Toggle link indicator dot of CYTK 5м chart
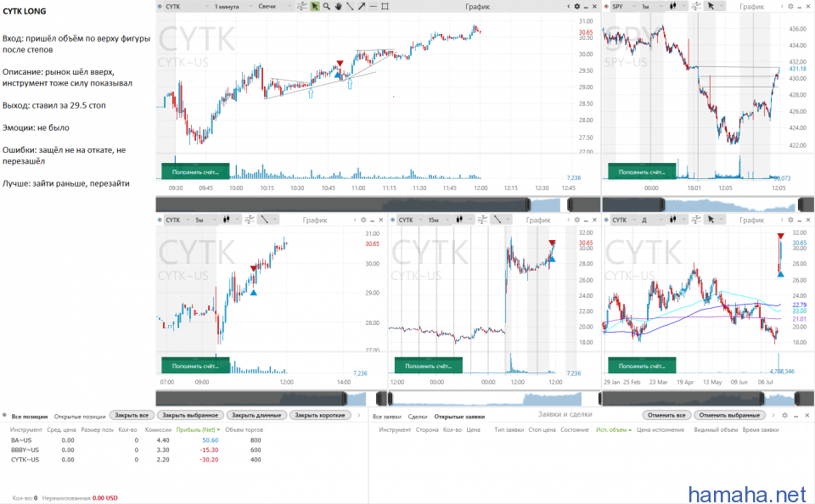The width and height of the screenshot is (815, 504). pyautogui.click(x=160, y=220)
